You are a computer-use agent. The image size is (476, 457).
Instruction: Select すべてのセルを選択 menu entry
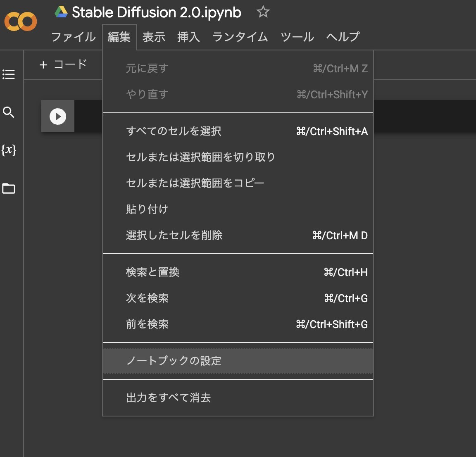[238, 131]
